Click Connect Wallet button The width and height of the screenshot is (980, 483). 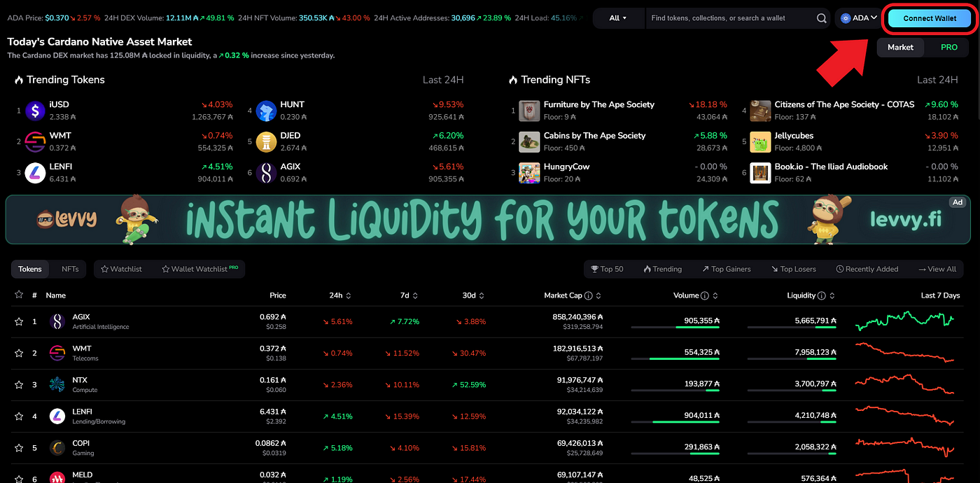(929, 18)
